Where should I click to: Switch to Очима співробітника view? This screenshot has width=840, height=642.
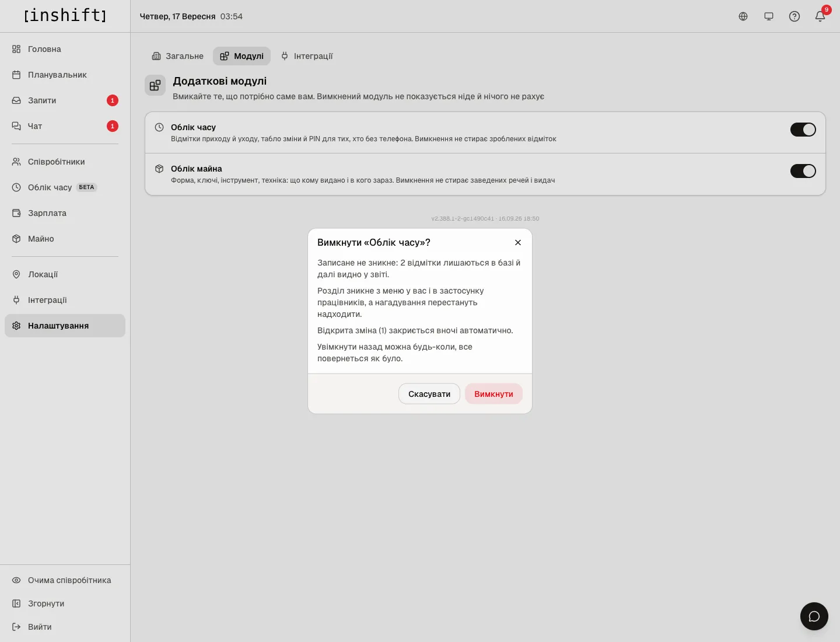(65, 580)
